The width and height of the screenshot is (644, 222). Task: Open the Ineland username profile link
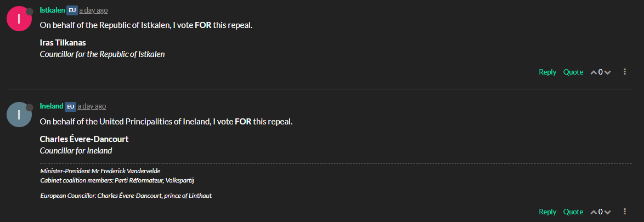coord(52,106)
